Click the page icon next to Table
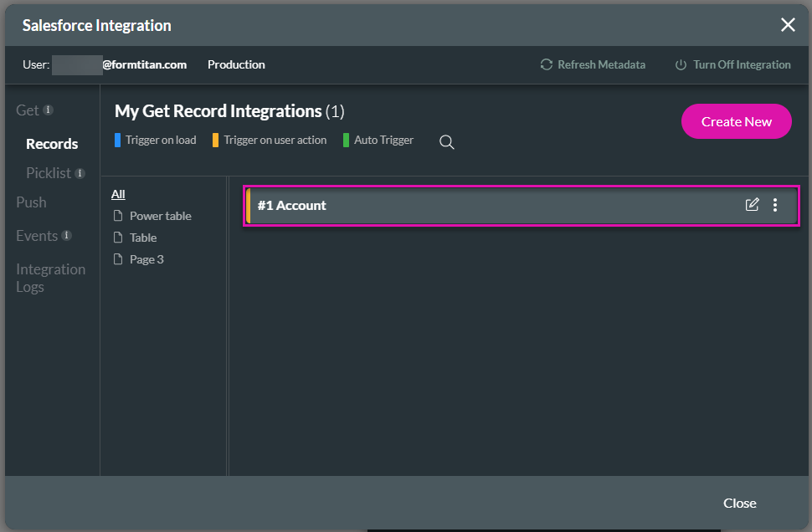This screenshot has width=812, height=532. pyautogui.click(x=118, y=238)
